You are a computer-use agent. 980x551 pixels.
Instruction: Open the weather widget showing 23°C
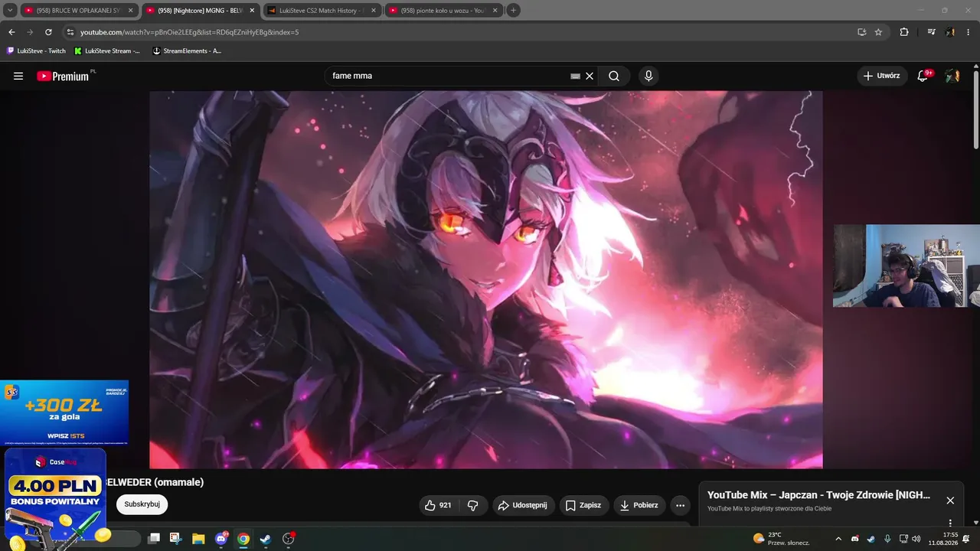point(782,539)
